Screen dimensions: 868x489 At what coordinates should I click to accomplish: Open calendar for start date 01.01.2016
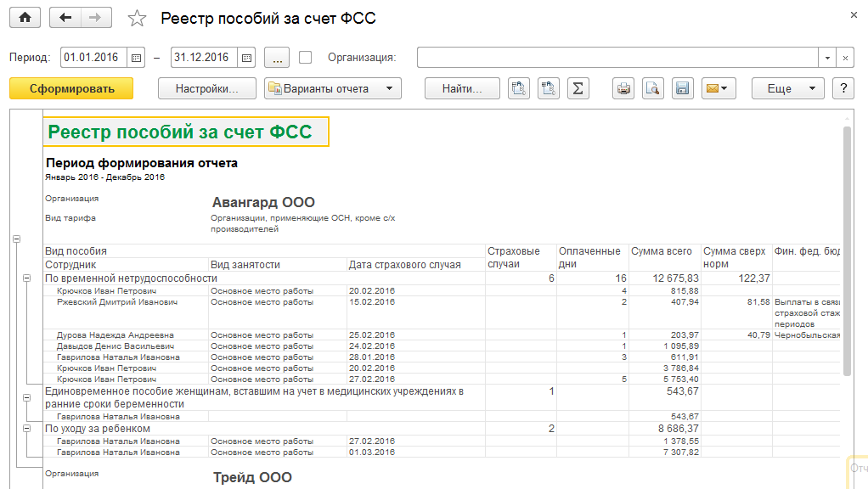(x=136, y=58)
